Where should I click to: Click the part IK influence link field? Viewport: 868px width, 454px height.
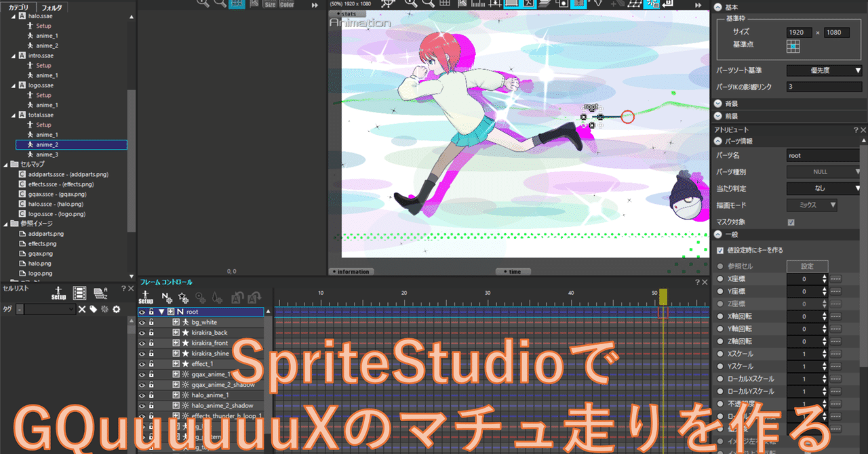point(825,87)
